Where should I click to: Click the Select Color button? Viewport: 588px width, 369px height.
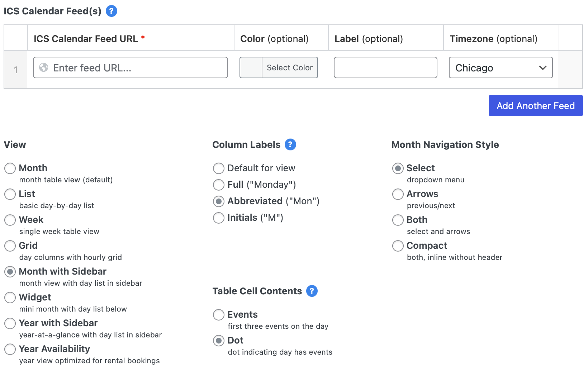pos(289,67)
